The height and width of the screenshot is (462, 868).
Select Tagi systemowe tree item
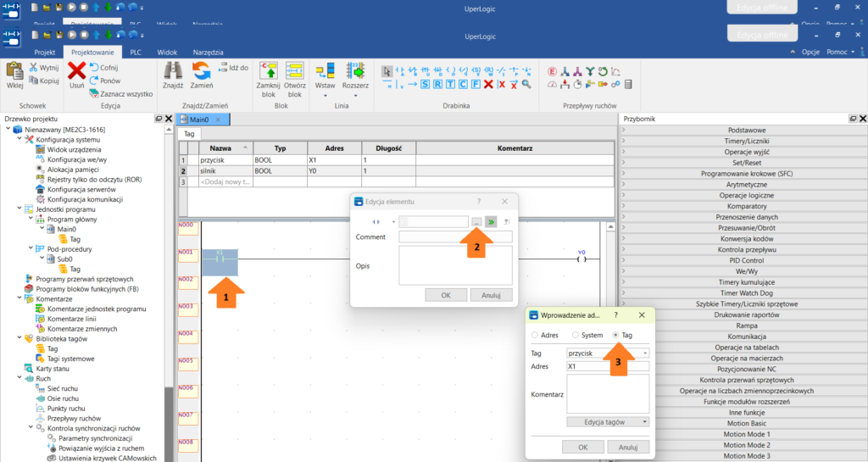pos(71,359)
